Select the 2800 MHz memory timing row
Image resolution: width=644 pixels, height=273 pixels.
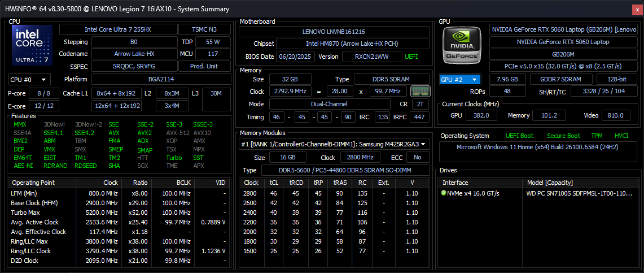coord(334,193)
